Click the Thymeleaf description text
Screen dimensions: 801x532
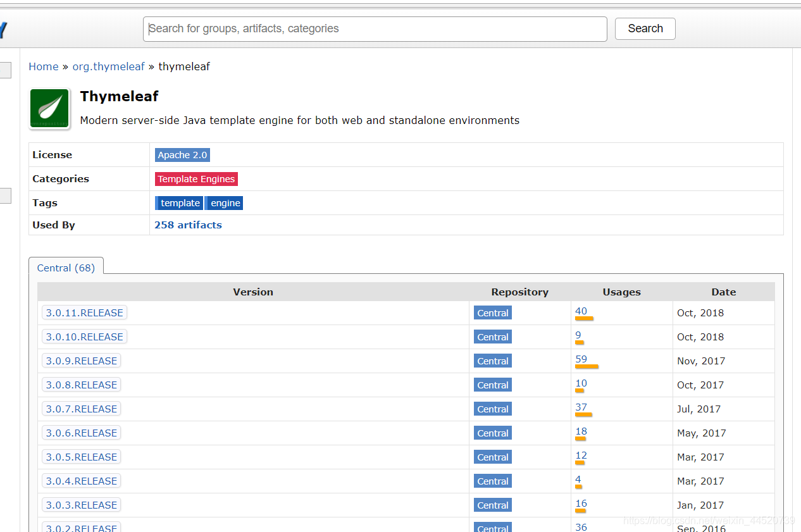(300, 120)
